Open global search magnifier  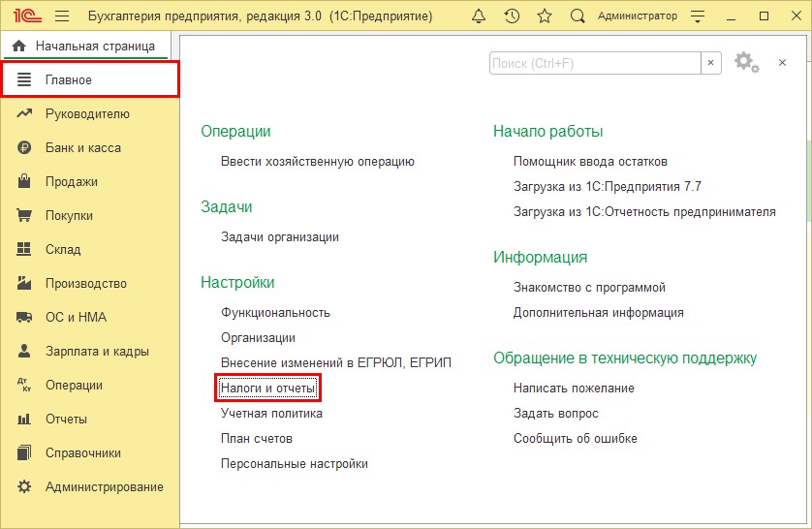(x=578, y=16)
